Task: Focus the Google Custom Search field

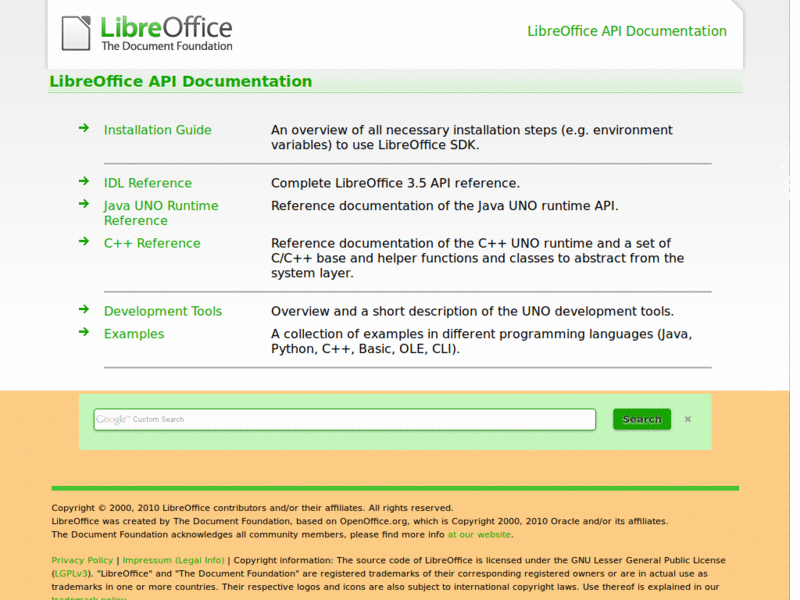Action: (x=345, y=419)
